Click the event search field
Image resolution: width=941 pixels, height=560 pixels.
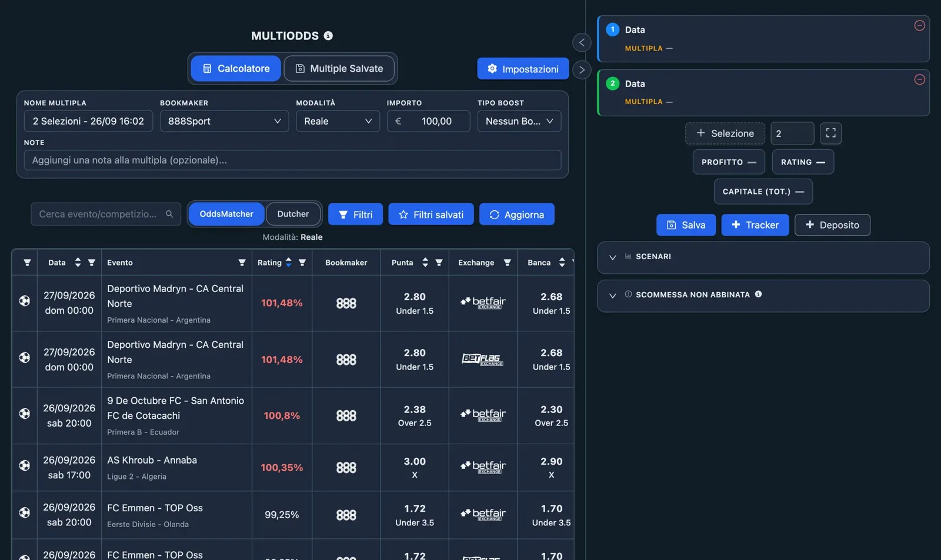pyautogui.click(x=106, y=214)
